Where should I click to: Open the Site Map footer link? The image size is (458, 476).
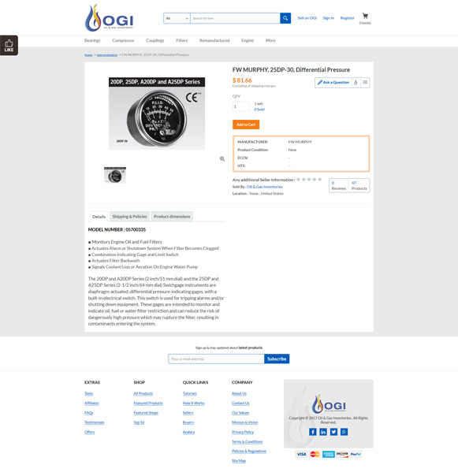(x=239, y=461)
